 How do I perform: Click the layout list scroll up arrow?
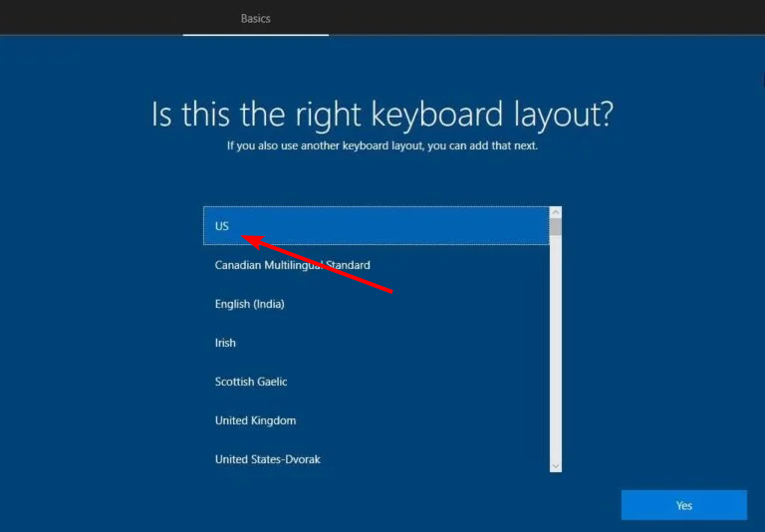coord(555,212)
